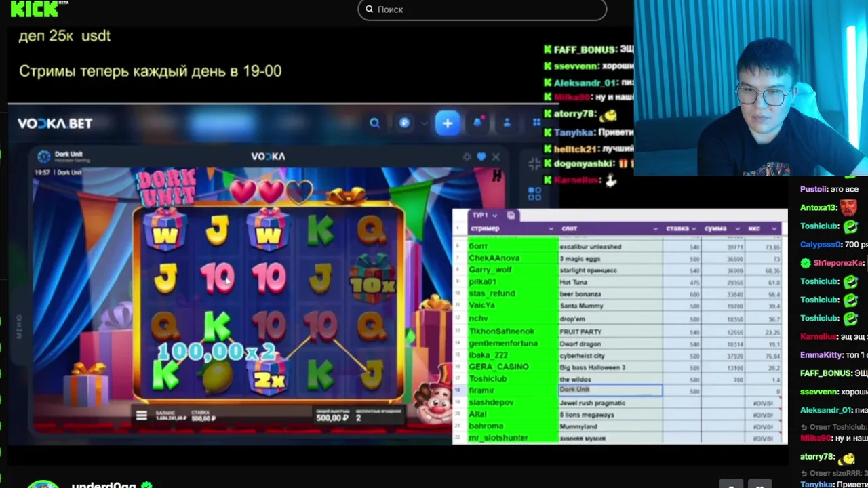The image size is (868, 488).
Task: Click the search magnifier icon in Kick bar
Action: (x=370, y=9)
